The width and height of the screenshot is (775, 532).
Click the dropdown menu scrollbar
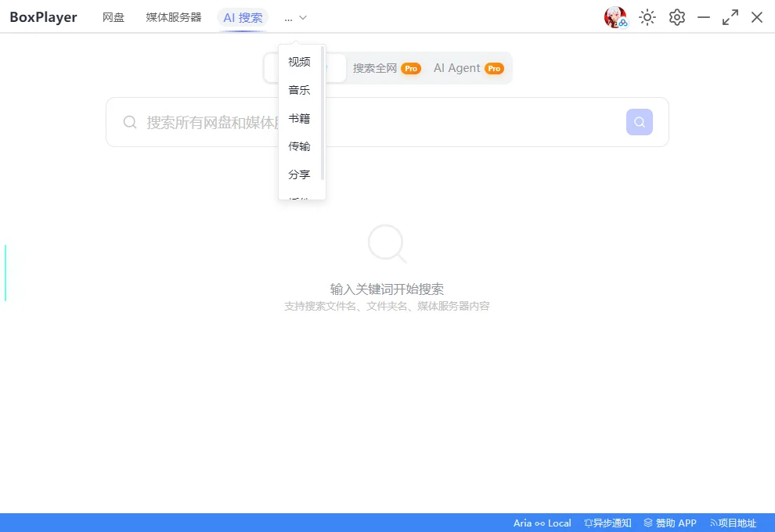[x=323, y=113]
